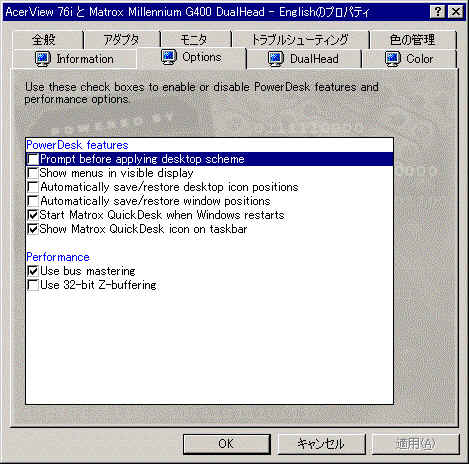Enable Prompt before applying desktop scheme

[x=33, y=159]
